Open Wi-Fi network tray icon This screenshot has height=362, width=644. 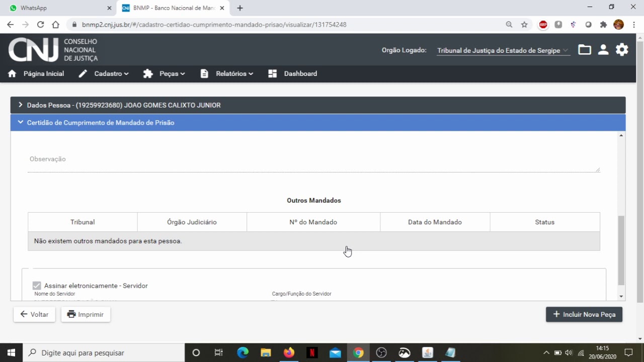point(581,352)
